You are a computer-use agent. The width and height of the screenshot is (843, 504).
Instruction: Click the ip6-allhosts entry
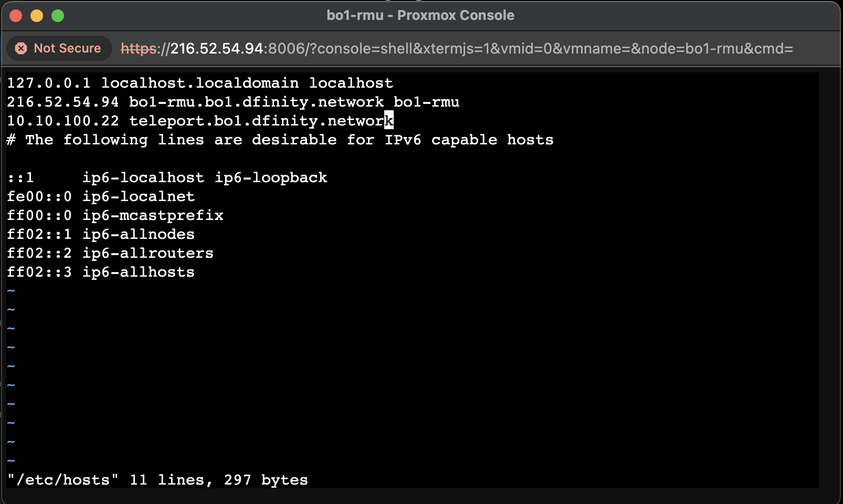pyautogui.click(x=139, y=272)
